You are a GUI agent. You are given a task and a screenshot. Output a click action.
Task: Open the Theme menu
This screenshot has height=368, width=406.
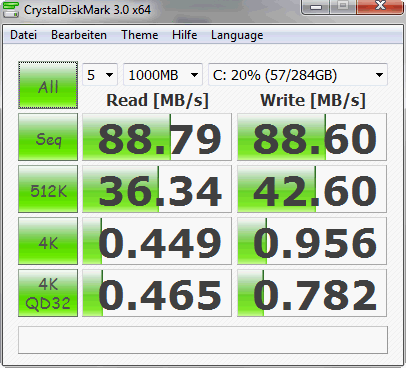coord(139,35)
